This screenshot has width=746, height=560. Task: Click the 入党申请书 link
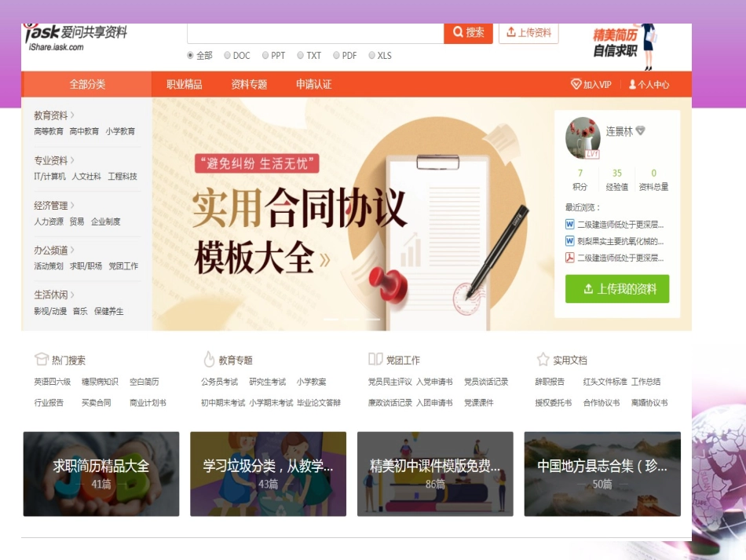434,382
